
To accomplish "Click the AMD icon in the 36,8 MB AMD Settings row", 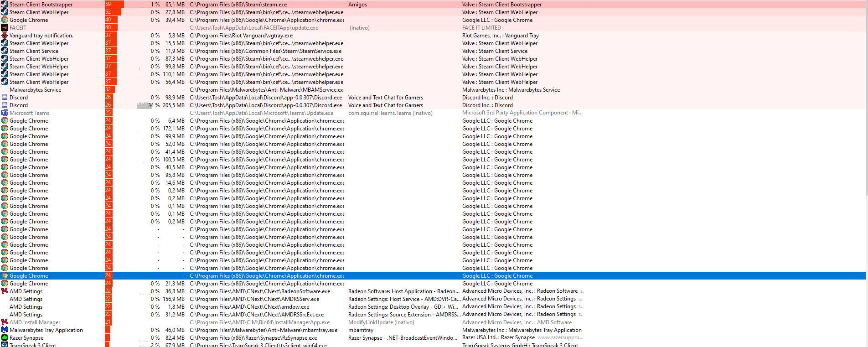I will (5, 291).
